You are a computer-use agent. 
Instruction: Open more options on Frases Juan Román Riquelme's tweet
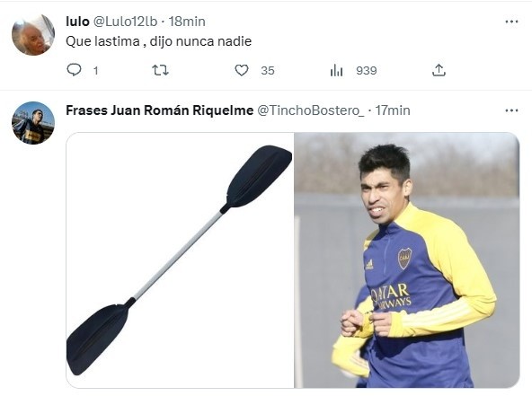coord(511,110)
